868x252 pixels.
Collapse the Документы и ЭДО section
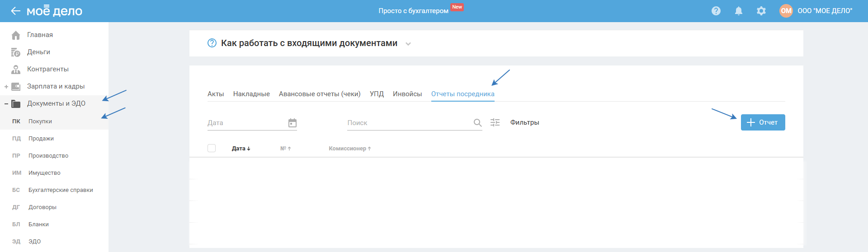6,104
